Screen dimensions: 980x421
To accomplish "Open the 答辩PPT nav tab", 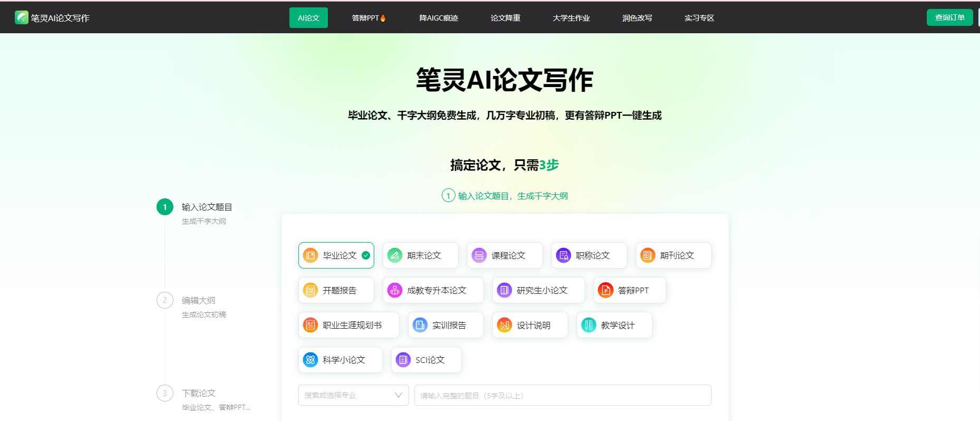I will click(369, 18).
